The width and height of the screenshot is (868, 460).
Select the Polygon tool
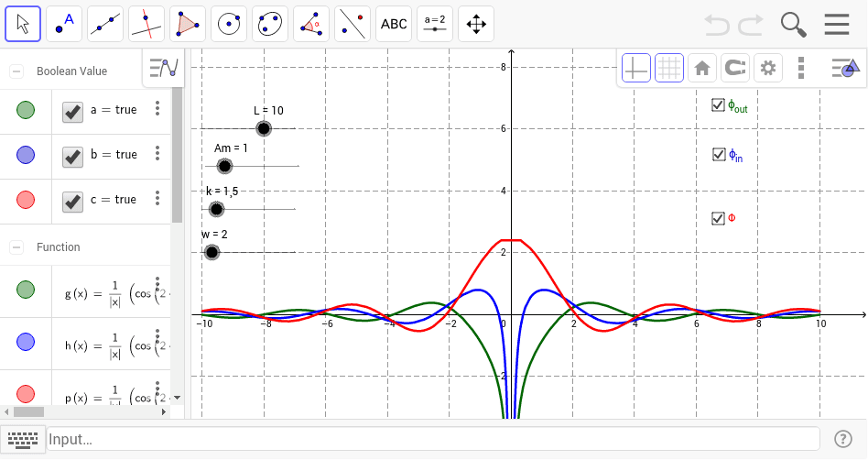pyautogui.click(x=188, y=25)
